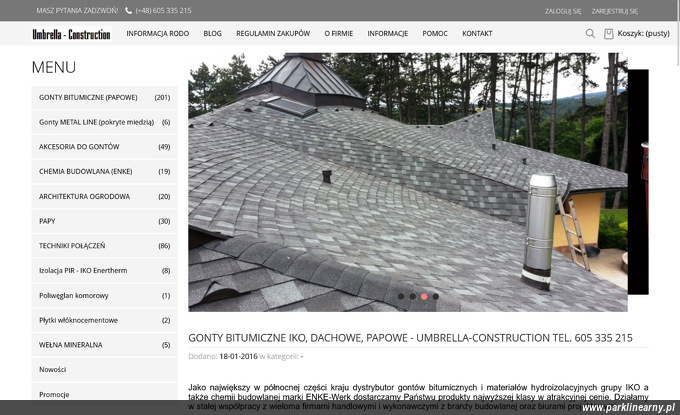Click the MENU heading
The width and height of the screenshot is (680, 415).
[54, 67]
